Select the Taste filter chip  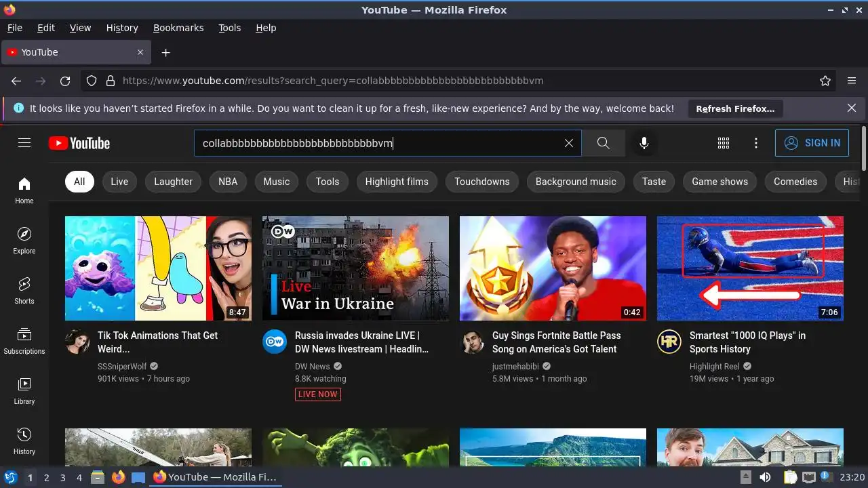(654, 182)
